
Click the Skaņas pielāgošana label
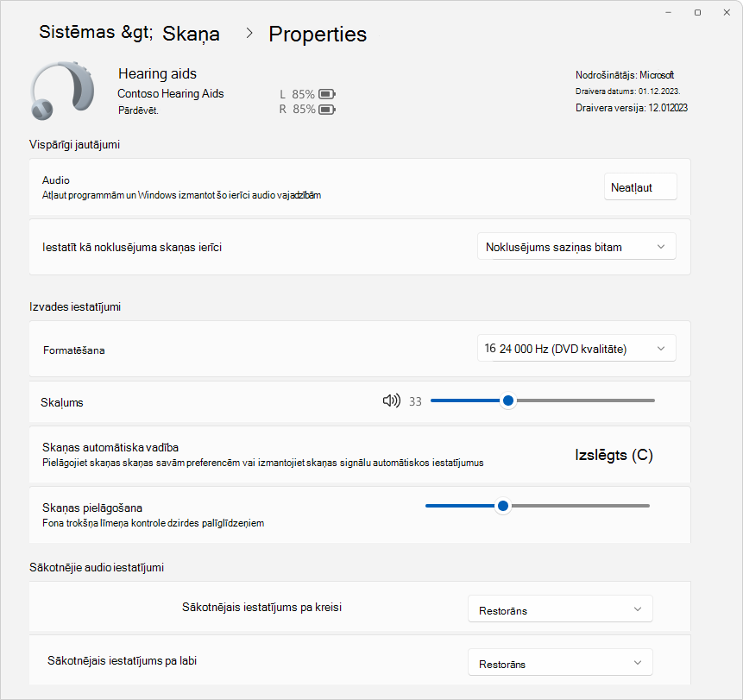pos(92,508)
